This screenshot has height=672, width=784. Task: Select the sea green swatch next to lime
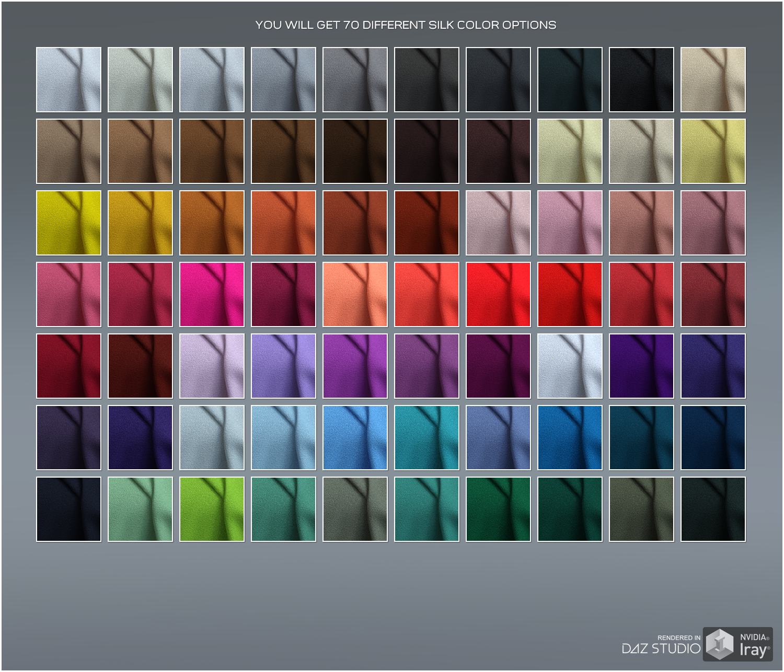[x=283, y=509]
